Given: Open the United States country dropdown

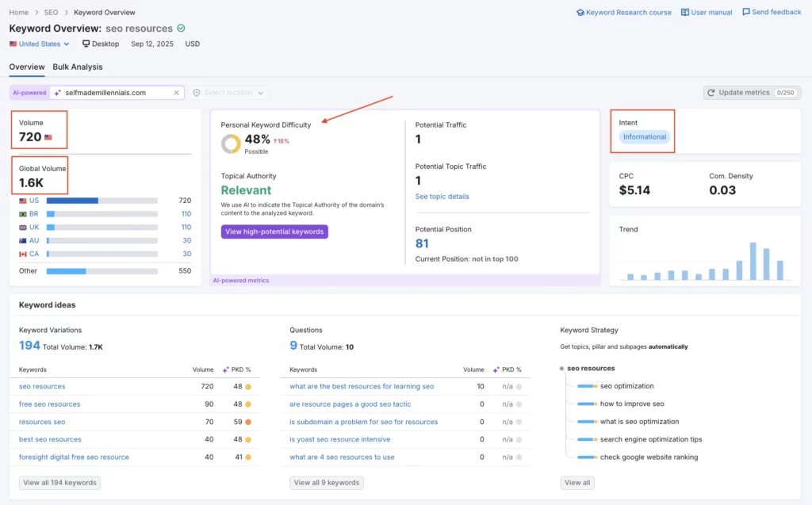Looking at the screenshot, I should (37, 44).
